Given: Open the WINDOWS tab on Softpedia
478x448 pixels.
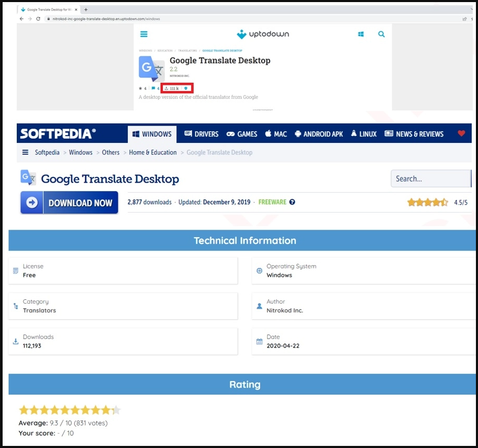Looking at the screenshot, I should pyautogui.click(x=152, y=134).
